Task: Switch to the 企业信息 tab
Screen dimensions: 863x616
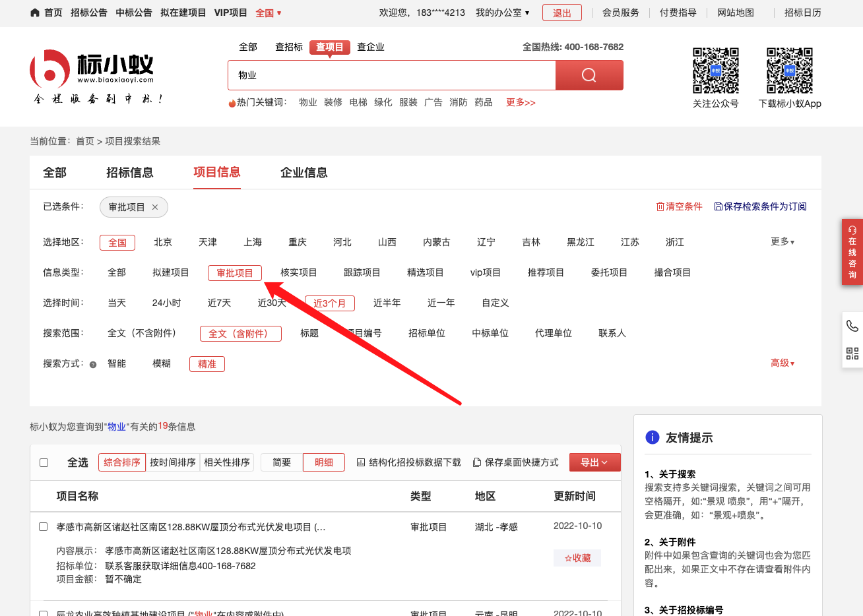Action: click(304, 173)
